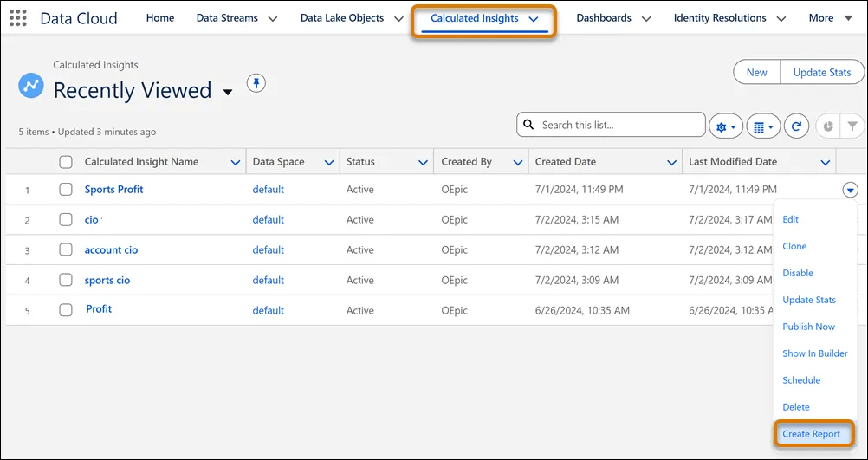Open the Status column menu

pos(424,163)
